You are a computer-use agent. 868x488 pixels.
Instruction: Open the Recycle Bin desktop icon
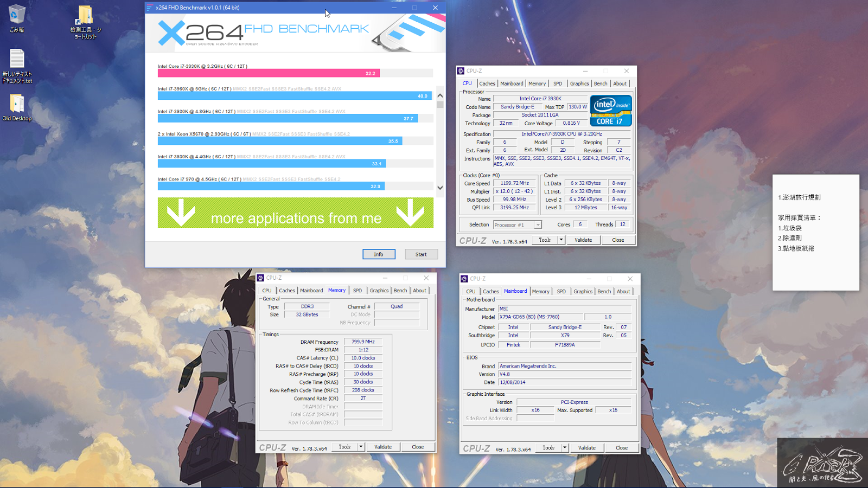coord(17,18)
